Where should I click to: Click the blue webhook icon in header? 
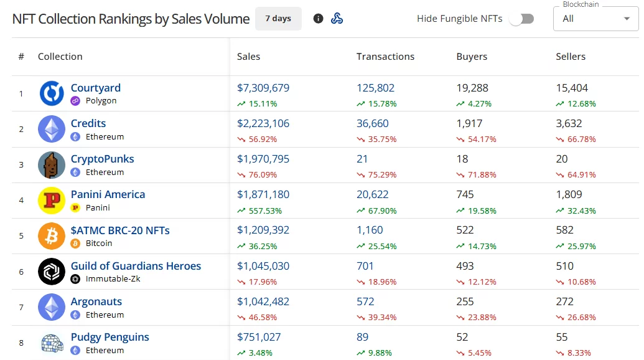337,19
